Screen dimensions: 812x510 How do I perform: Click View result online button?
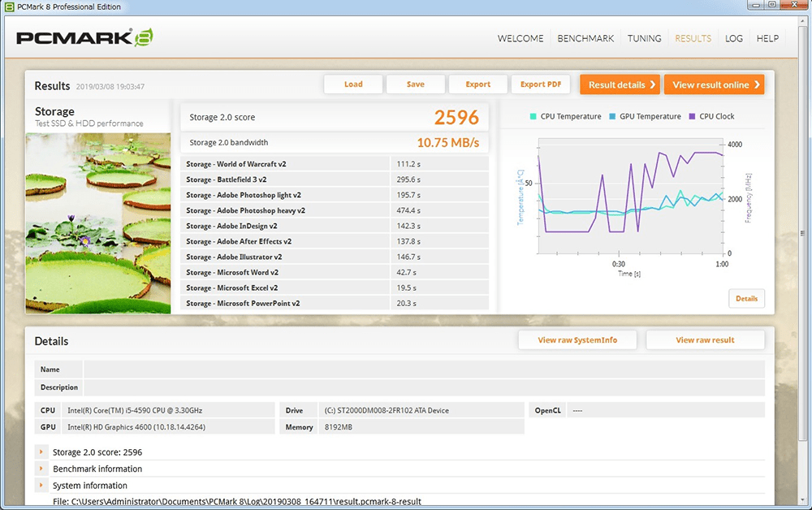coord(714,84)
